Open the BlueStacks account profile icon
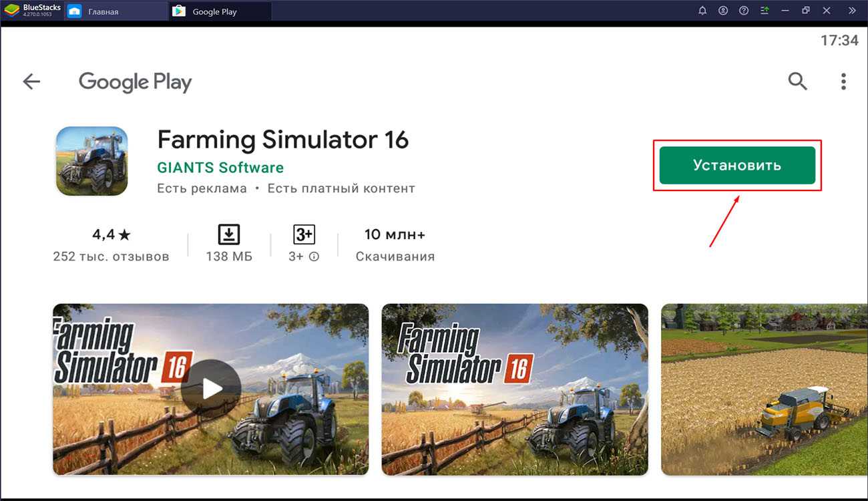This screenshot has height=501, width=868. coord(723,11)
